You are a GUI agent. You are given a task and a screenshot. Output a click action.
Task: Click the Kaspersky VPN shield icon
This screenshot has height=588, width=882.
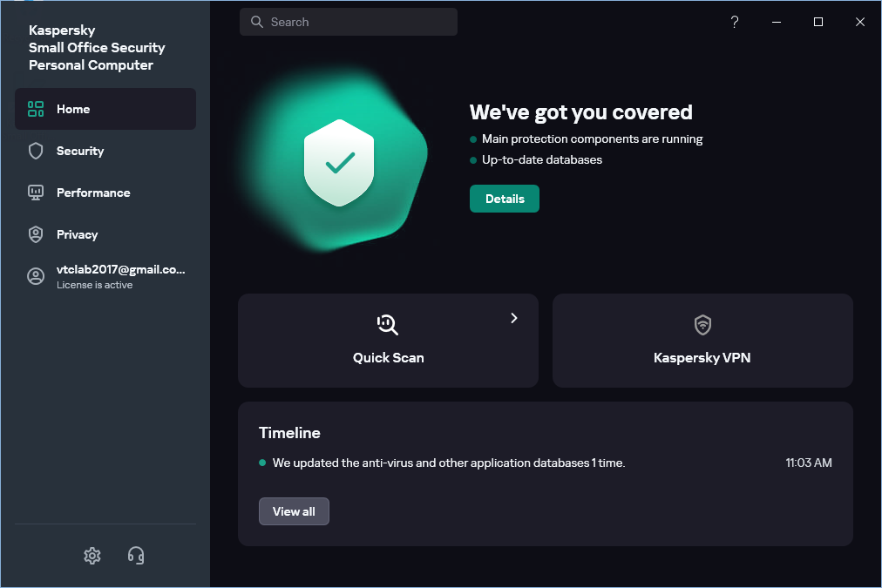pos(702,325)
